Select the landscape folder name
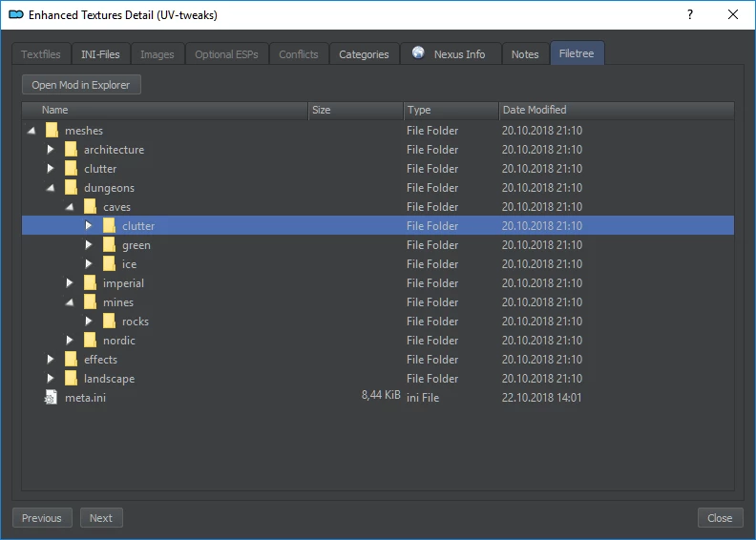The height and width of the screenshot is (540, 756). click(110, 379)
